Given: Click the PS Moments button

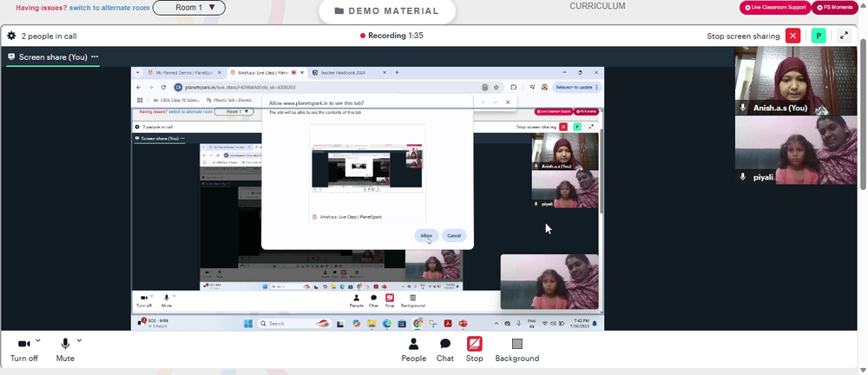Looking at the screenshot, I should [x=834, y=8].
